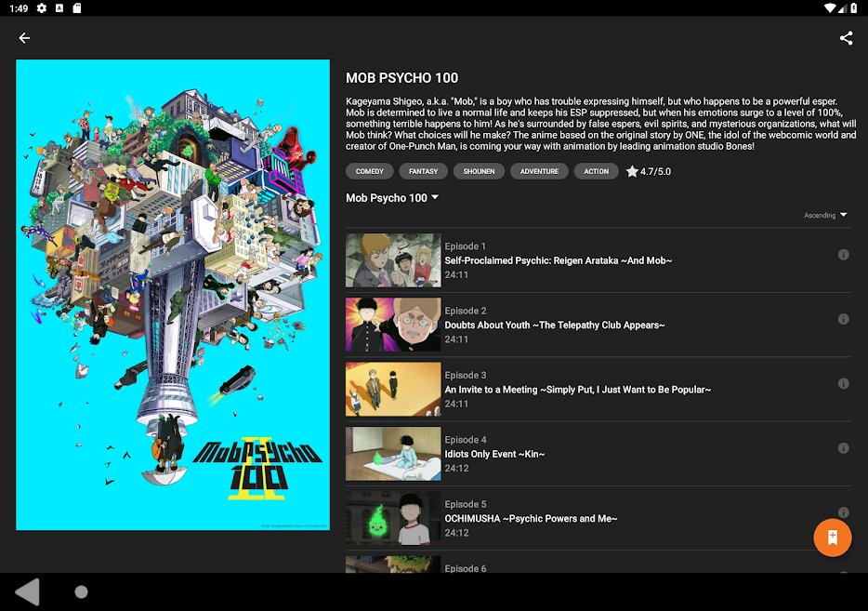Viewport: 868px width, 611px height.
Task: Click the 4.7/5.0 rating text
Action: pyautogui.click(x=655, y=172)
